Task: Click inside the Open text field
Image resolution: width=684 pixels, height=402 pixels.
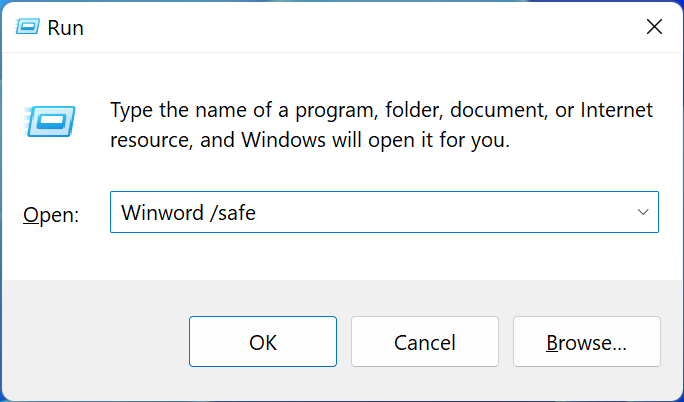Action: coord(384,212)
